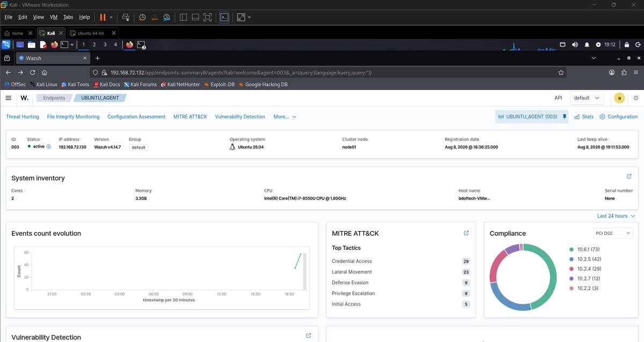
Task: Click the Kali volume icon
Action: tap(575, 44)
